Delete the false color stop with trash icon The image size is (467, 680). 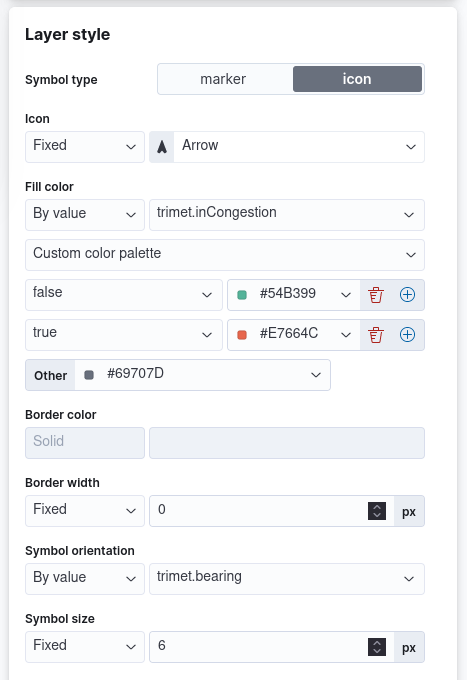(376, 295)
